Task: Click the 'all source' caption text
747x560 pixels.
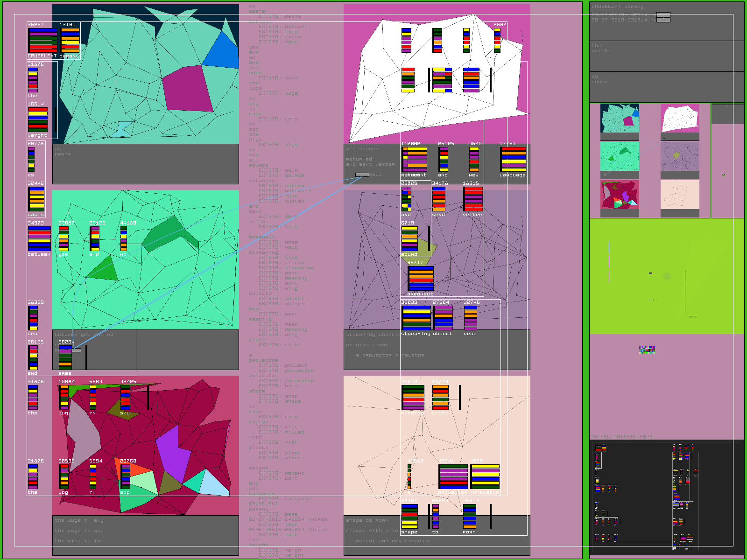Action: (362, 149)
